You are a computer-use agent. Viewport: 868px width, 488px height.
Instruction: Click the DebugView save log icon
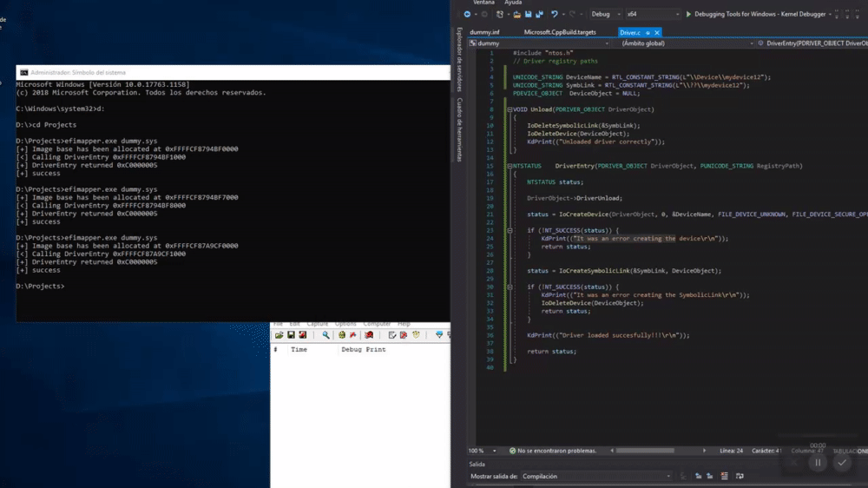(291, 335)
